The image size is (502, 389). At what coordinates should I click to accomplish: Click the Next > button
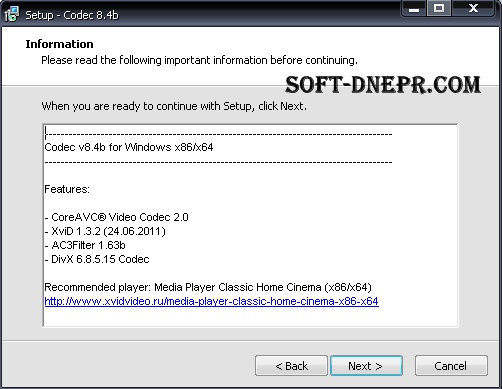(366, 366)
